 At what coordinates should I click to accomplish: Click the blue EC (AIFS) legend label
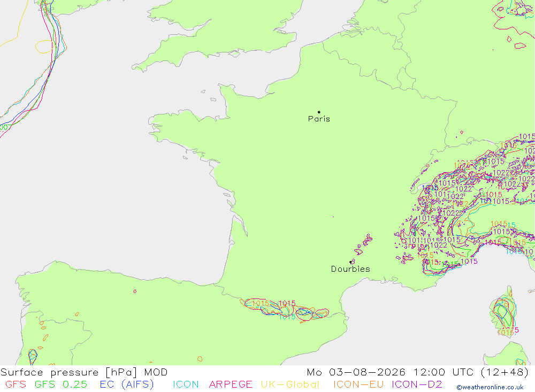tap(127, 384)
